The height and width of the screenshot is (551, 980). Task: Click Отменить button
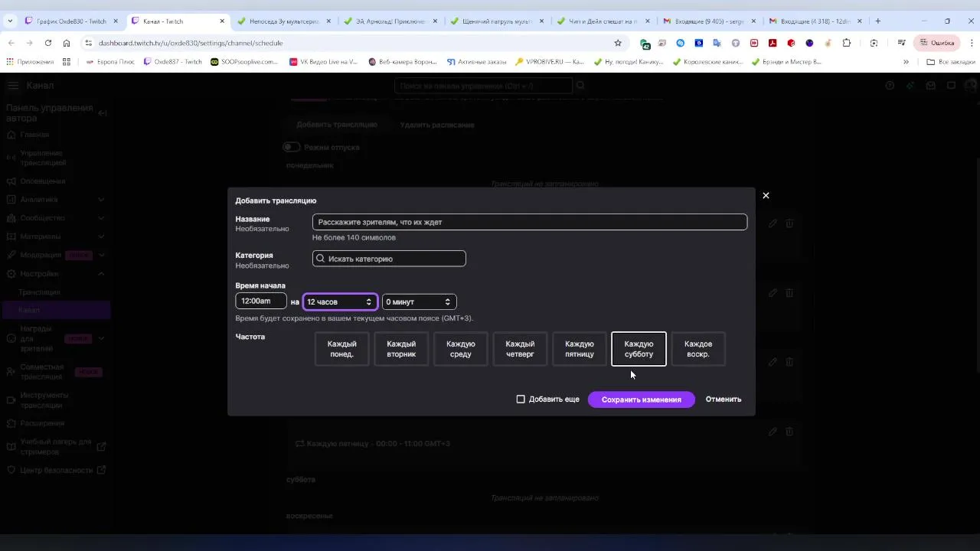point(724,399)
